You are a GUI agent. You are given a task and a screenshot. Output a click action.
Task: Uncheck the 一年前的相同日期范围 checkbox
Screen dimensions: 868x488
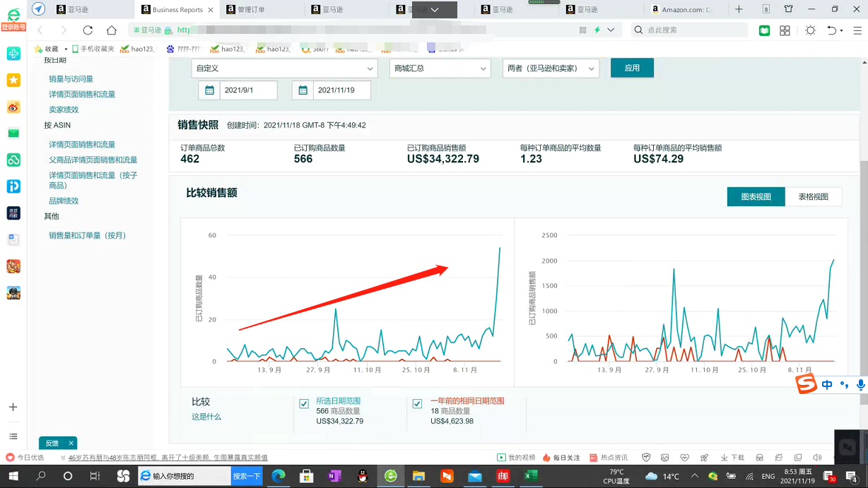click(x=417, y=403)
